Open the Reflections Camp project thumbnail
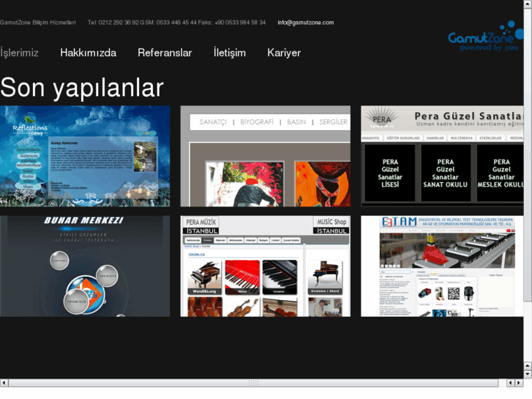532x399 pixels. coord(85,156)
